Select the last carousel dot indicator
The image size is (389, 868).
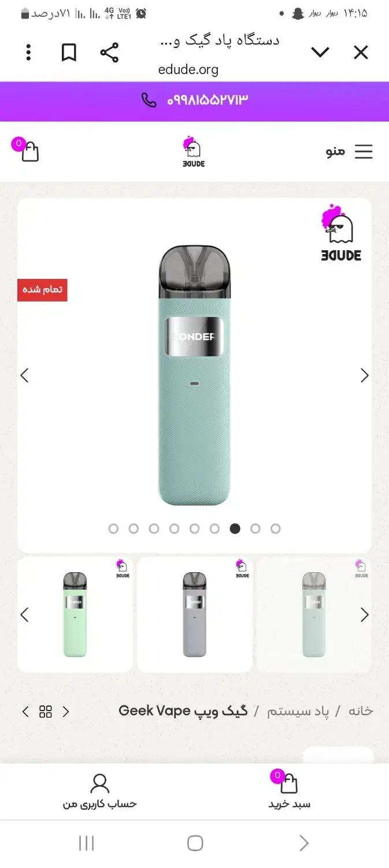tap(276, 528)
